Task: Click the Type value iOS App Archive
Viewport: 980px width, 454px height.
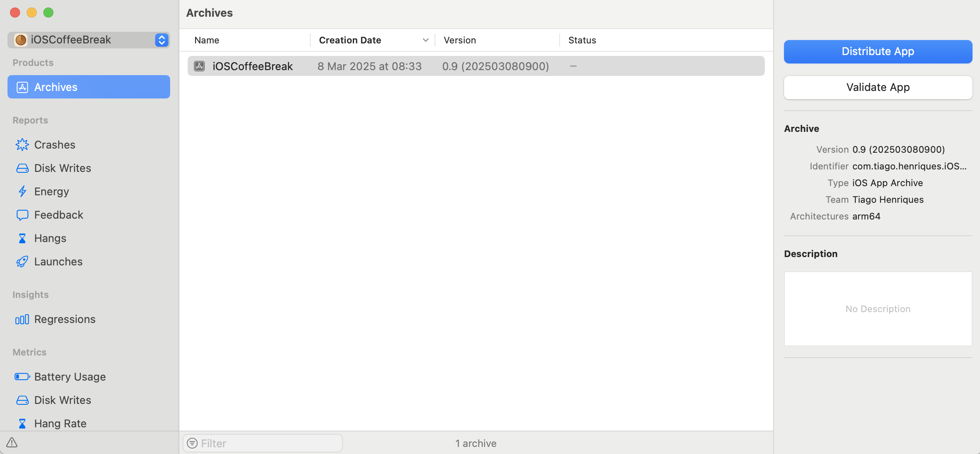Action: point(887,183)
